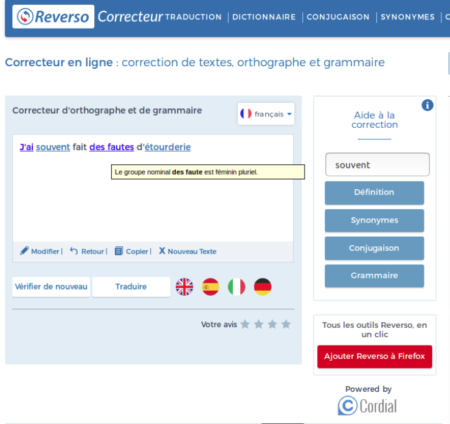Viewport: 450px width, 424px height.
Task: Select the German flag translation icon
Action: click(263, 287)
